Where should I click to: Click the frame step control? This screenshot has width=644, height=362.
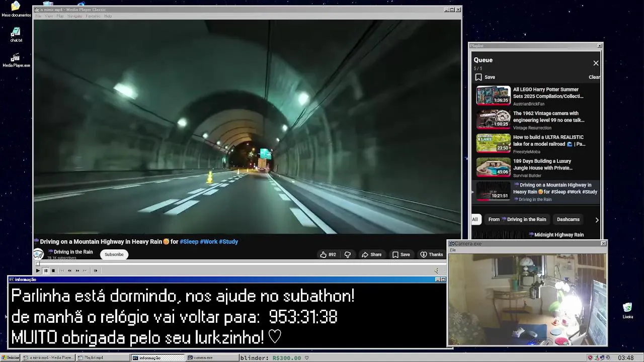[96, 270]
